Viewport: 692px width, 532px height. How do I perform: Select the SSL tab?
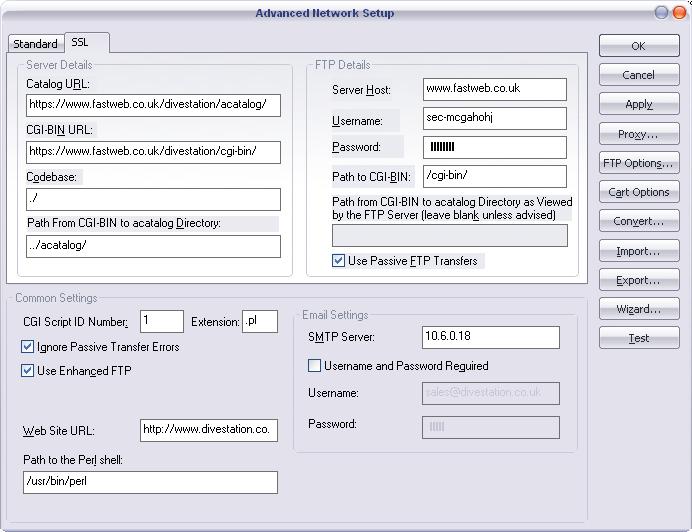point(80,43)
